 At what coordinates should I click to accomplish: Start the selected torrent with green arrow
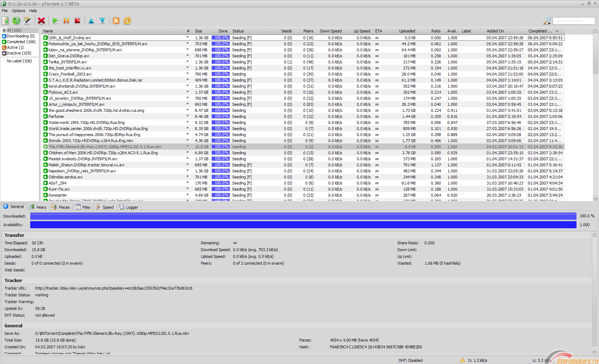point(55,21)
